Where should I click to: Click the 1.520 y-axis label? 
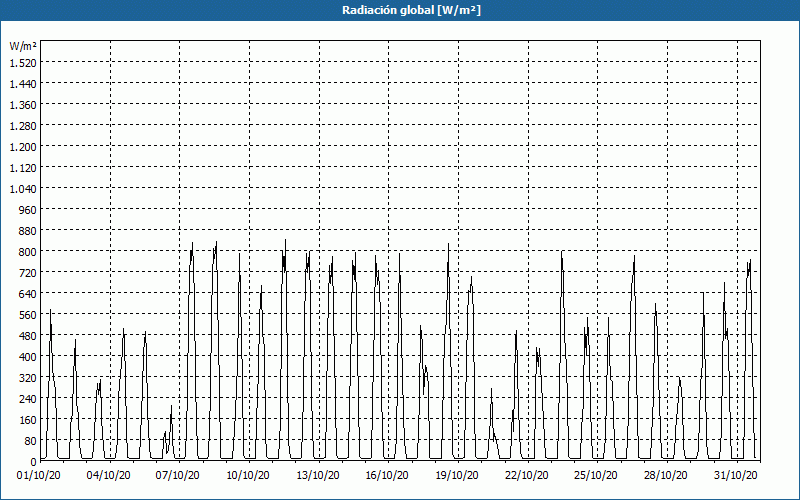click(x=23, y=63)
